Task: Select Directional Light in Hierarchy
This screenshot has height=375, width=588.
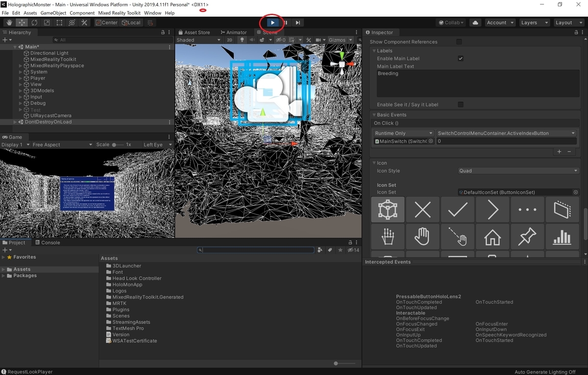Action: 49,53
